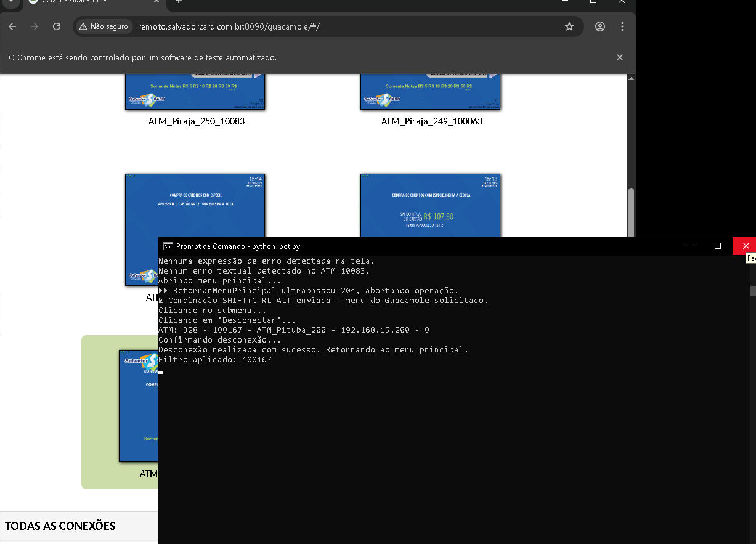Expand the TODAS AS CONEXÕES section

[x=60, y=526]
